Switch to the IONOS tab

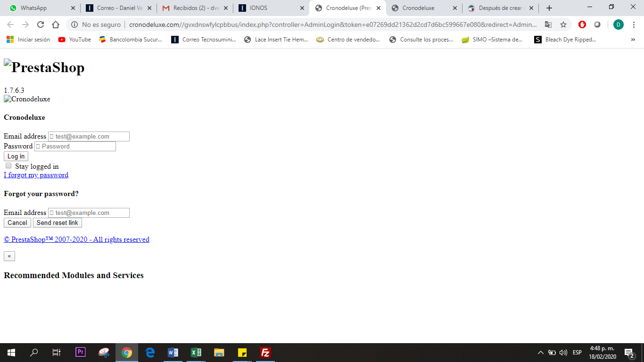pos(271,8)
